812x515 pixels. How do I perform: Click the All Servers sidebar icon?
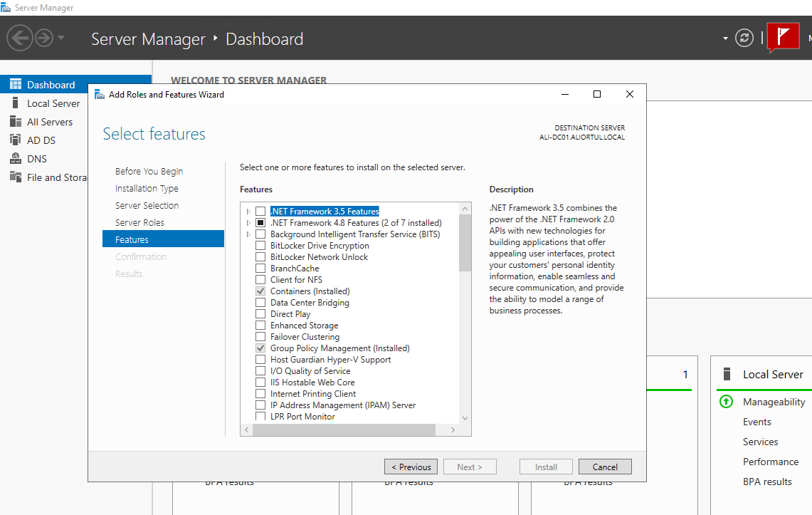(16, 122)
